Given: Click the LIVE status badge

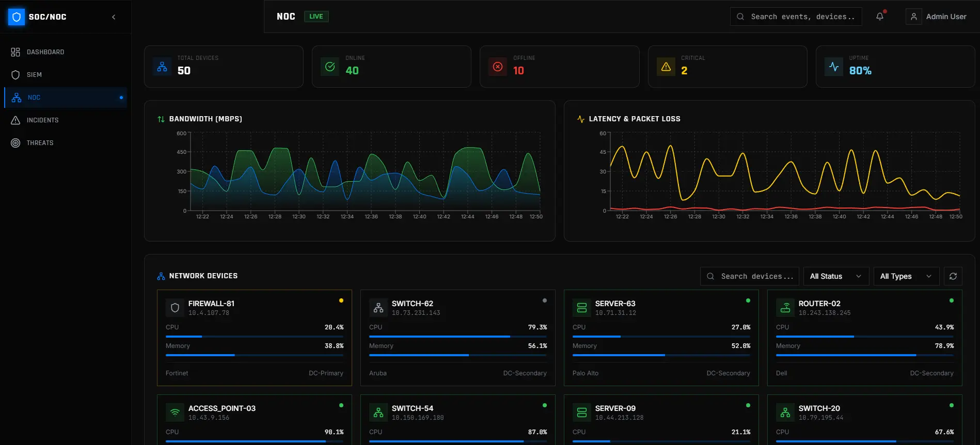Looking at the screenshot, I should 316,17.
